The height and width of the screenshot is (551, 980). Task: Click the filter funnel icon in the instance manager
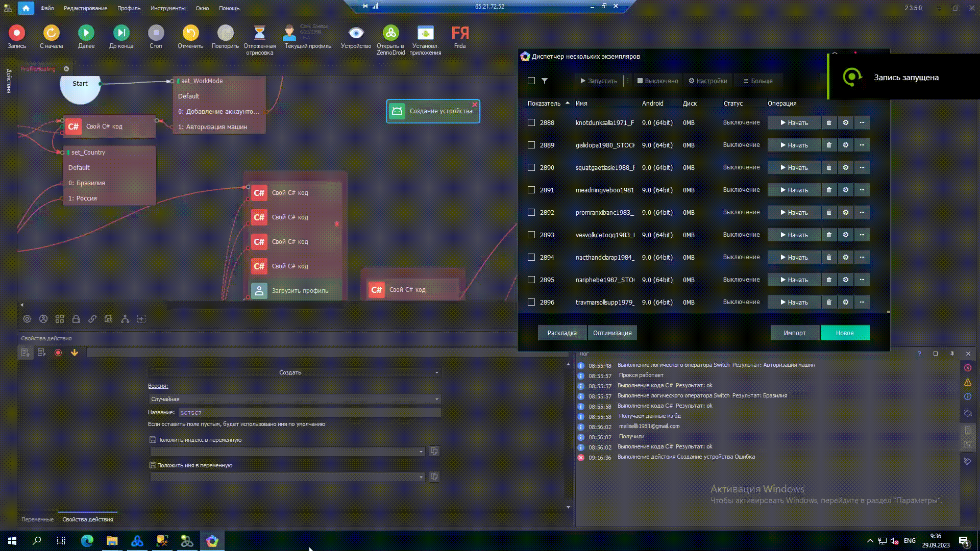(x=545, y=81)
